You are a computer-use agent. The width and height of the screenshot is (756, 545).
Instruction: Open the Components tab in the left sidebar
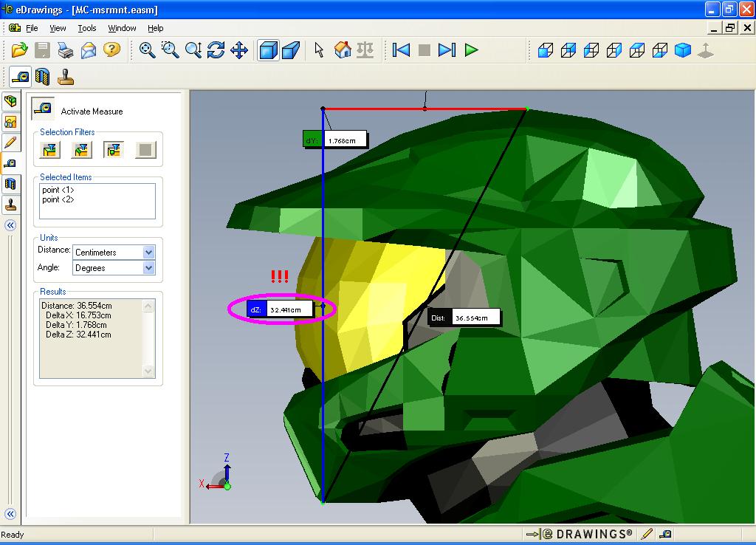coord(10,101)
